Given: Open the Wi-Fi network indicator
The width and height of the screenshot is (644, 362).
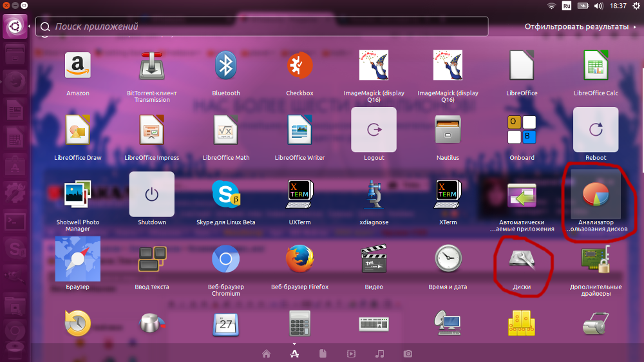Looking at the screenshot, I should pyautogui.click(x=551, y=6).
